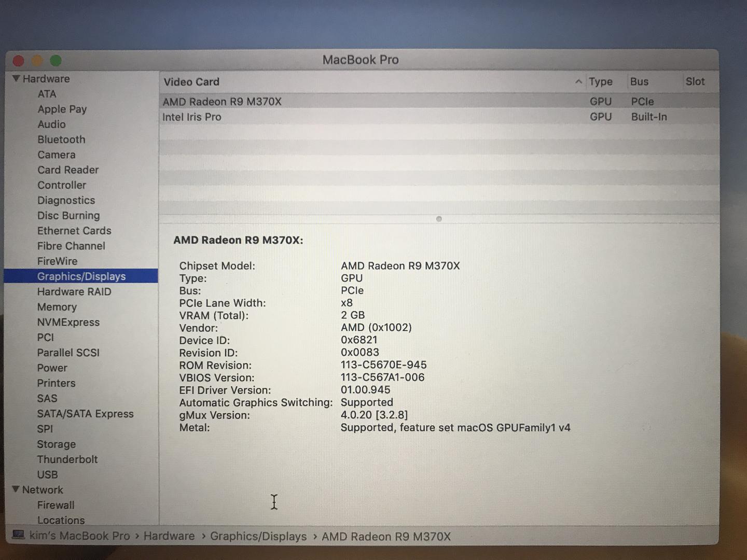This screenshot has height=560, width=747.
Task: Click Built-In bus cell in Intel row
Action: pyautogui.click(x=649, y=117)
